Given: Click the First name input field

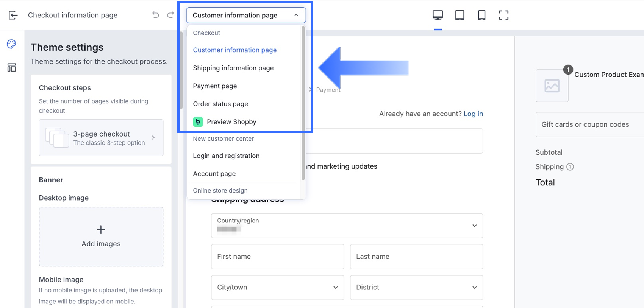Looking at the screenshot, I should (x=277, y=257).
